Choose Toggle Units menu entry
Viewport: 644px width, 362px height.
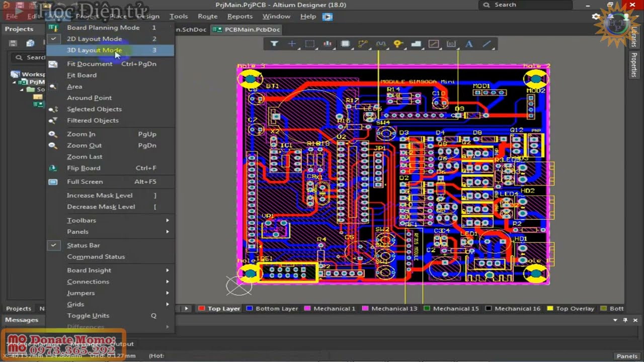110,316
